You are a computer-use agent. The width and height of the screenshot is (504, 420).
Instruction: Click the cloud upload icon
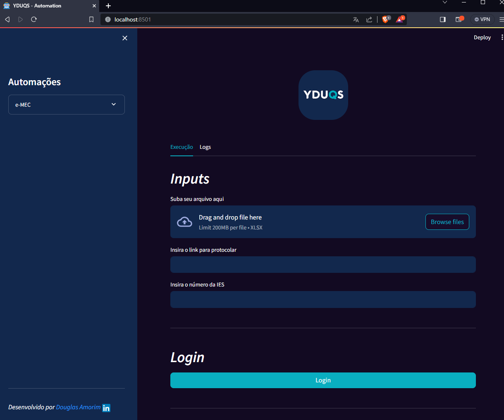(x=184, y=222)
